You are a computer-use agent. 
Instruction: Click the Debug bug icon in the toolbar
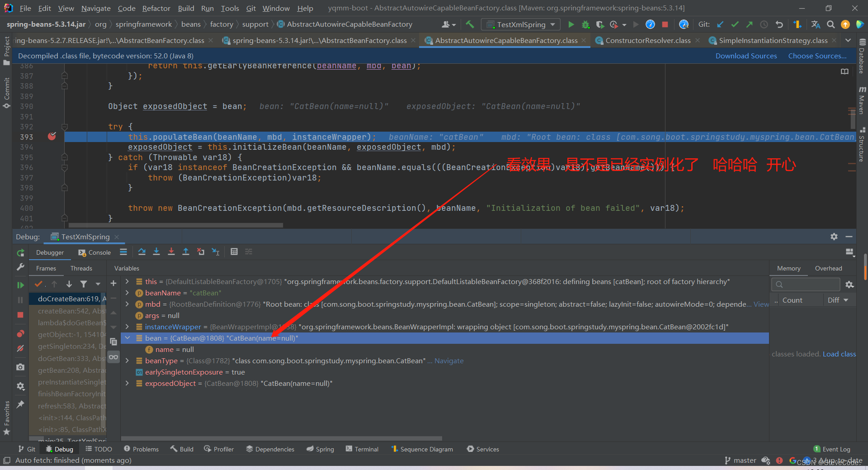click(585, 24)
